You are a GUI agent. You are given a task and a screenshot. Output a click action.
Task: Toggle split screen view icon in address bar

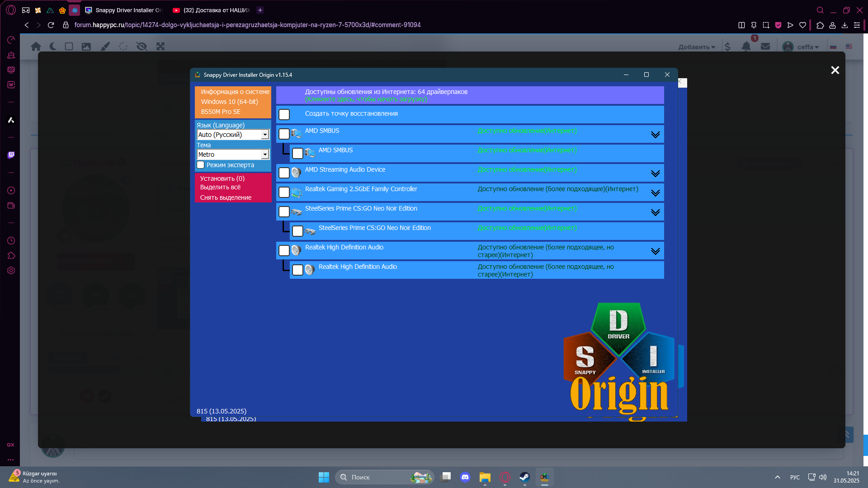[x=741, y=25]
